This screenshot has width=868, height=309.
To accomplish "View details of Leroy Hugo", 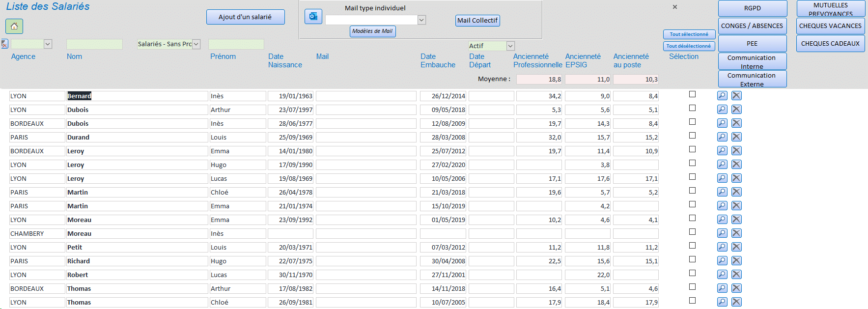I will [x=722, y=165].
